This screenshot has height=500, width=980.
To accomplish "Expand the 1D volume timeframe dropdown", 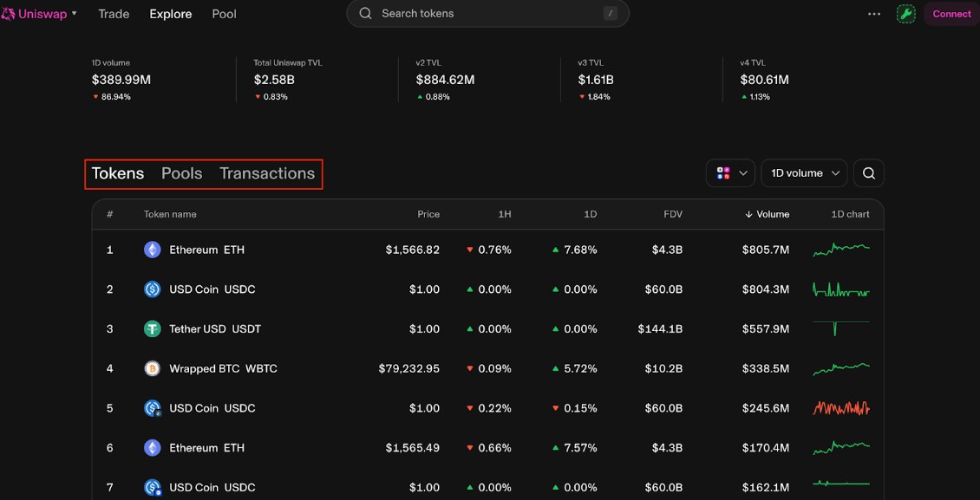I will coord(804,173).
